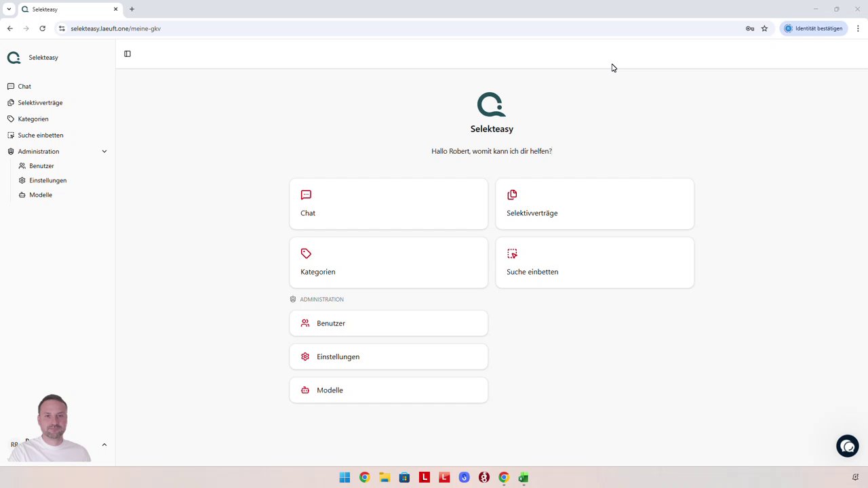Image resolution: width=868 pixels, height=488 pixels.
Task: Click the password key icon in address bar
Action: [x=750, y=28]
